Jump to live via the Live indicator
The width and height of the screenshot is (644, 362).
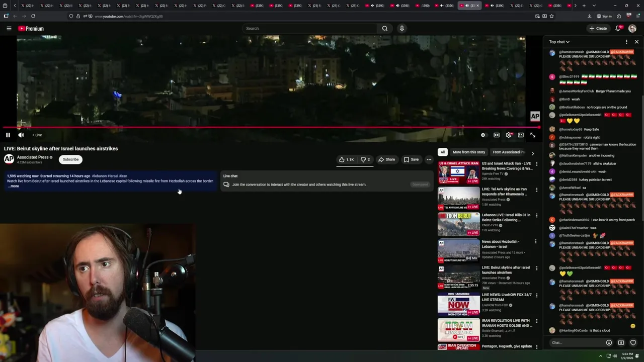(x=37, y=135)
